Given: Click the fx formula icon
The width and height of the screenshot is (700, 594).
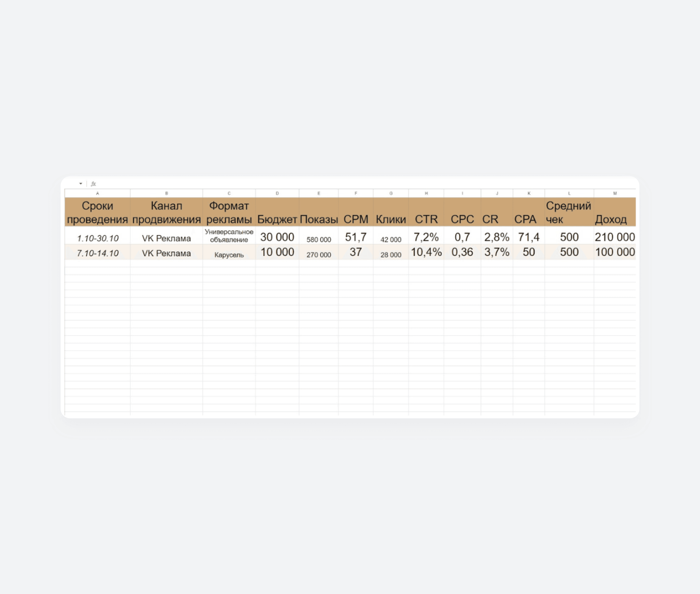Looking at the screenshot, I should click(x=93, y=184).
